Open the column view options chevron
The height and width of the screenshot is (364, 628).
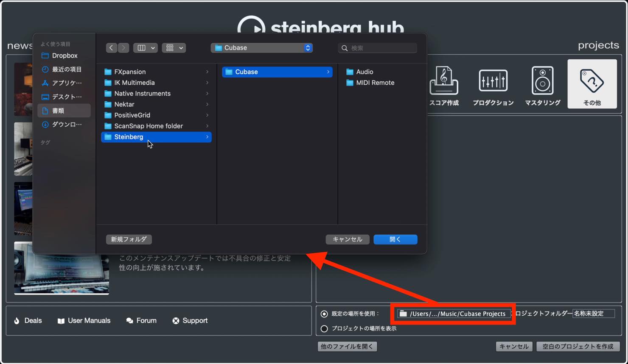point(153,48)
